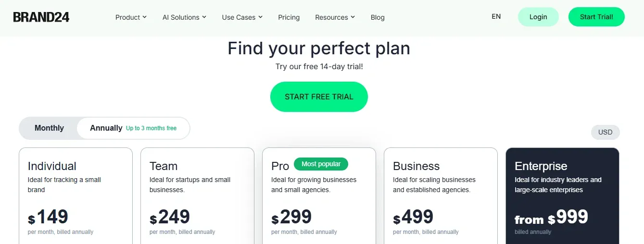Click the START FREE TRIAL button

point(319,97)
